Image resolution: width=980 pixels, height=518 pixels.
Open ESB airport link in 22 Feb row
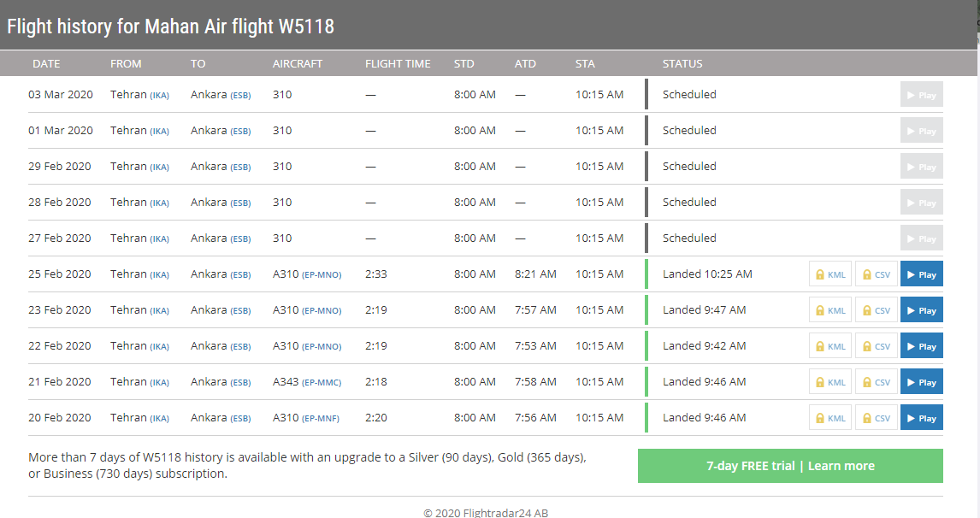[240, 347]
